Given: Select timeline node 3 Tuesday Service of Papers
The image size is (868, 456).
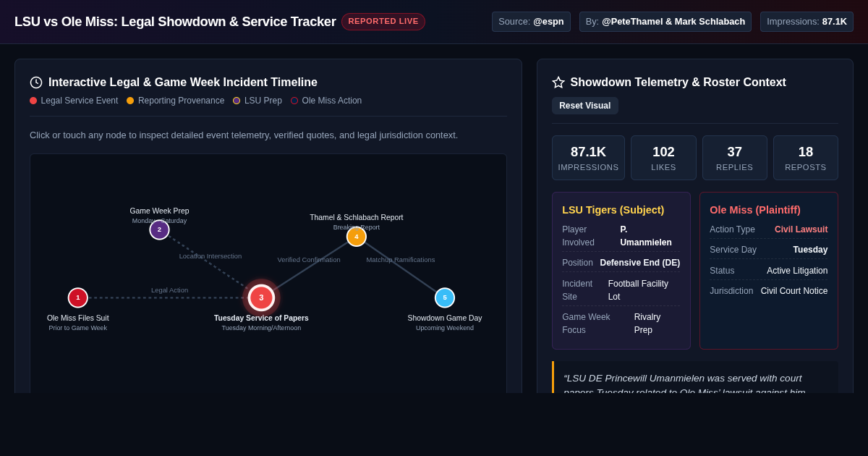Looking at the screenshot, I should (261, 297).
